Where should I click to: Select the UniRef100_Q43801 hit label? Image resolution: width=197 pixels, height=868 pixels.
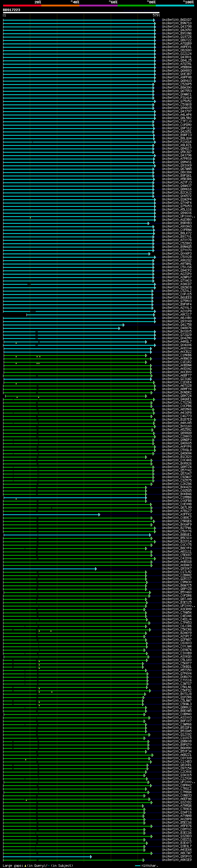tap(177, 57)
